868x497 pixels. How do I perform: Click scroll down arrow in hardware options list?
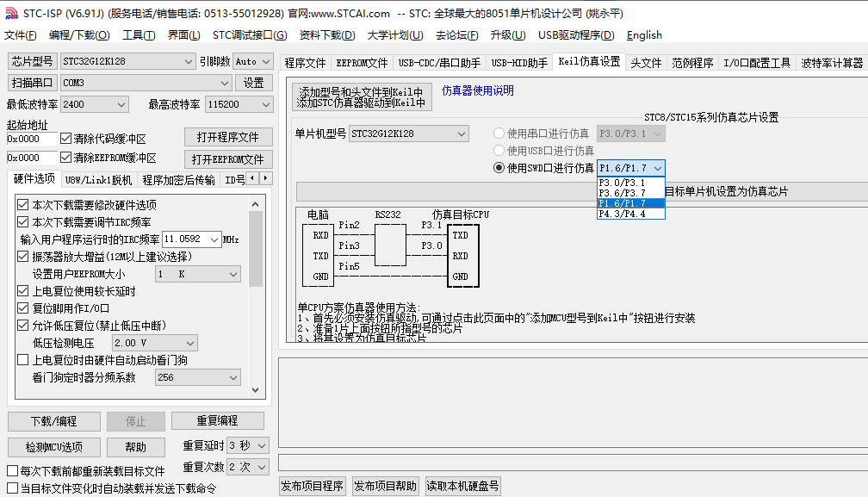tap(255, 389)
